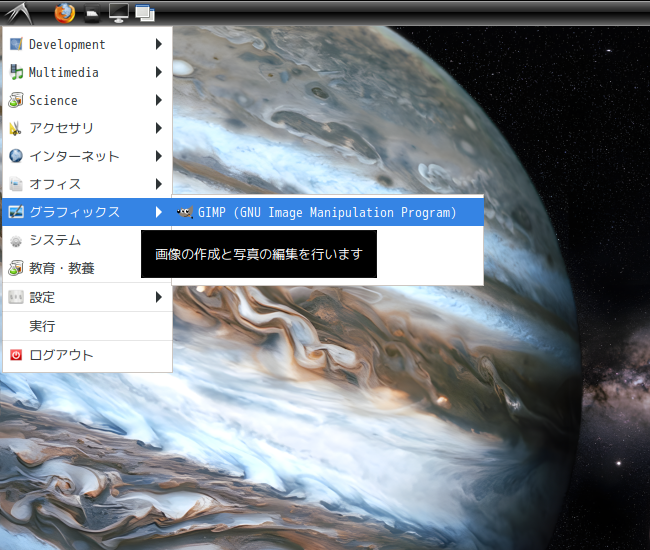Image resolution: width=650 pixels, height=550 pixels.
Task: Open the Science menu entry
Action: (87, 100)
